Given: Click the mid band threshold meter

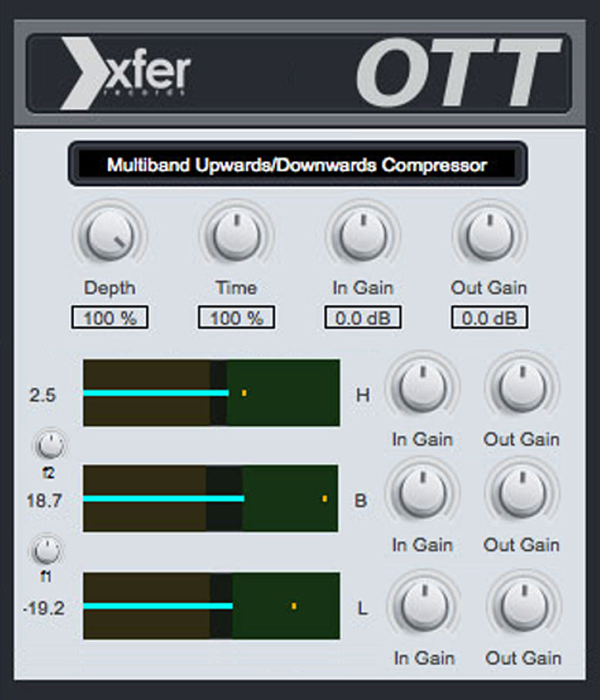Looking at the screenshot, I should 211,499.
